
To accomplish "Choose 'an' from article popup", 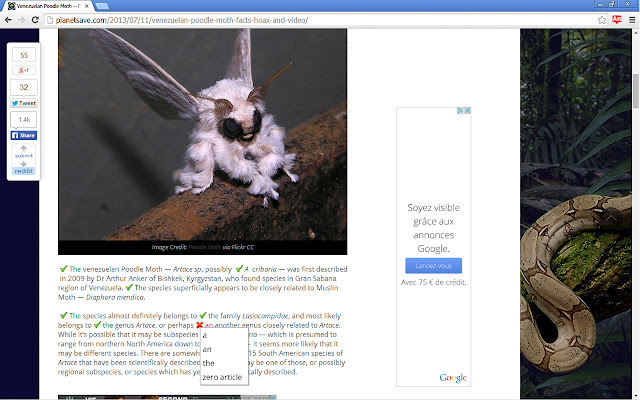I will pos(224,349).
